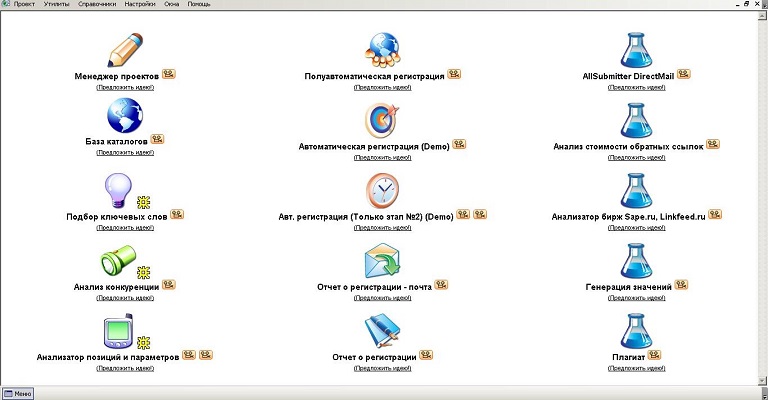The height and width of the screenshot is (400, 768).
Task: Click the Анализатор позиций и параметров label
Action: coord(108,357)
